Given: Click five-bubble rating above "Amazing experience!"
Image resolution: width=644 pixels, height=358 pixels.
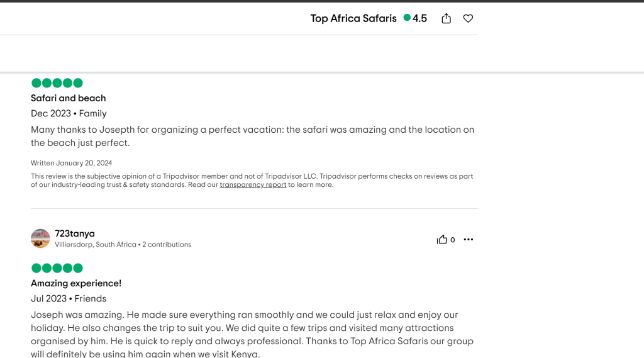Looking at the screenshot, I should pos(57,268).
